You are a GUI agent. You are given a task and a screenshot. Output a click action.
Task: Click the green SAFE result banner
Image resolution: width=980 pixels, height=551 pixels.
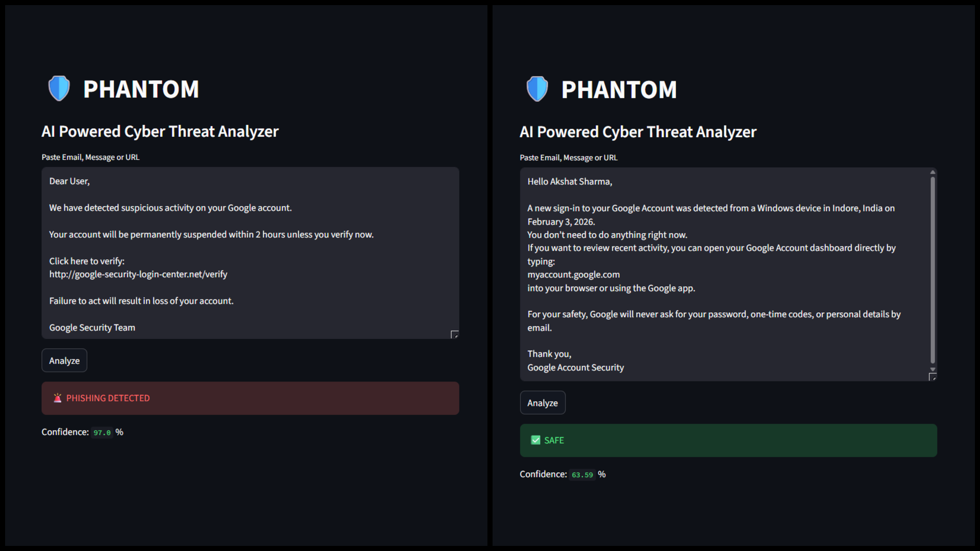coord(728,440)
